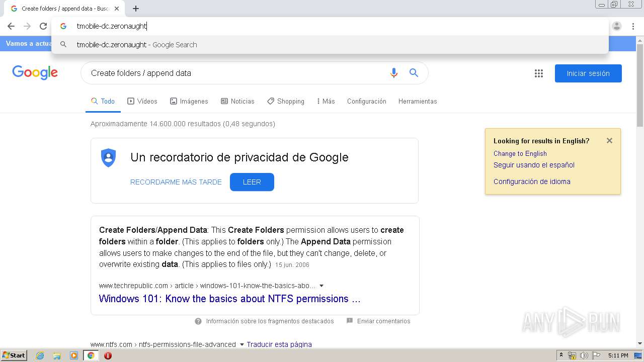
Task: Open the Windows Start button
Action: click(x=14, y=355)
